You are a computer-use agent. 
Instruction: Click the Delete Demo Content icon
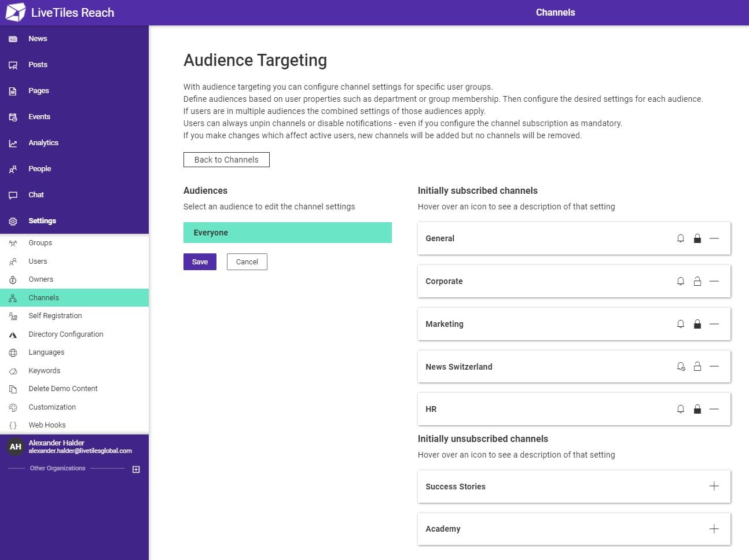(13, 389)
